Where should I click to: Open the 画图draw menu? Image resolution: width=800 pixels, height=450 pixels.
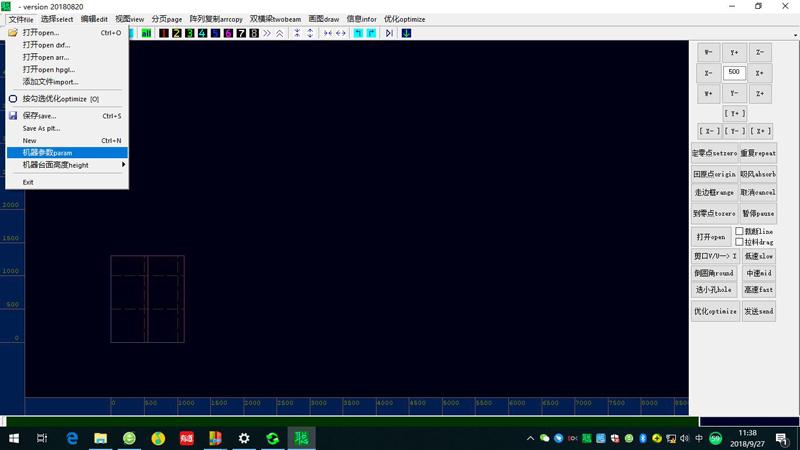point(323,19)
